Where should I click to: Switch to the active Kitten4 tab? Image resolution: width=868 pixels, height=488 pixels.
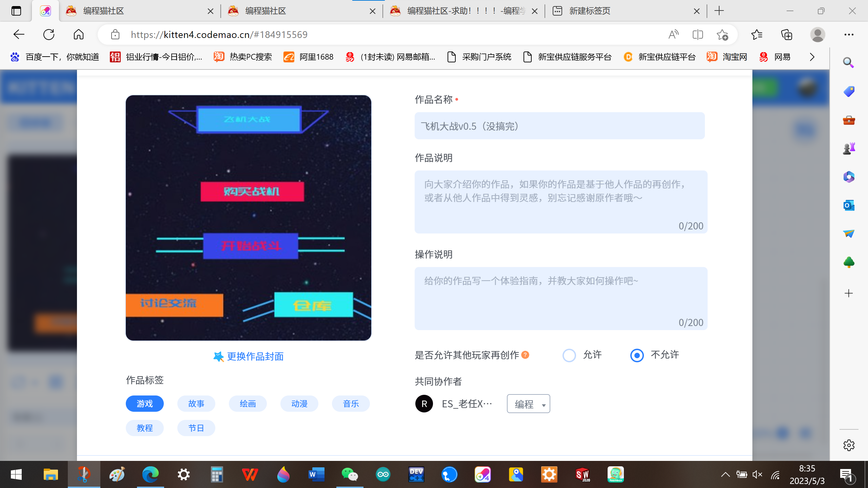click(45, 11)
